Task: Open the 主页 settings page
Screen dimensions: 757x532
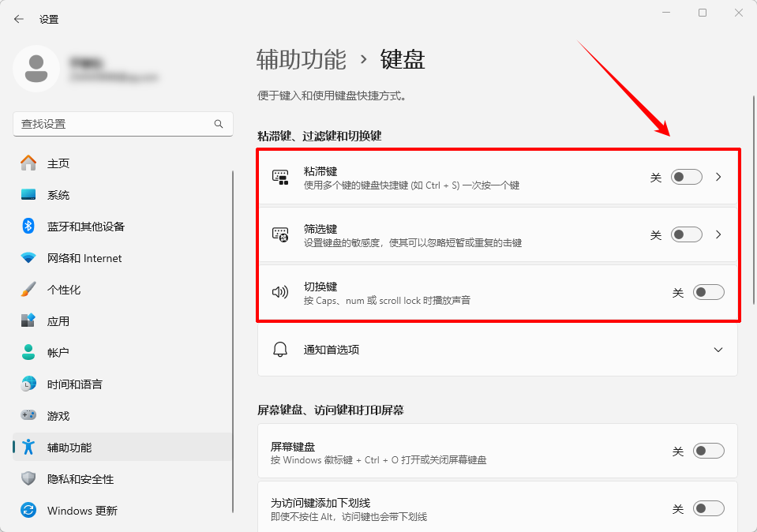Action: coord(122,163)
